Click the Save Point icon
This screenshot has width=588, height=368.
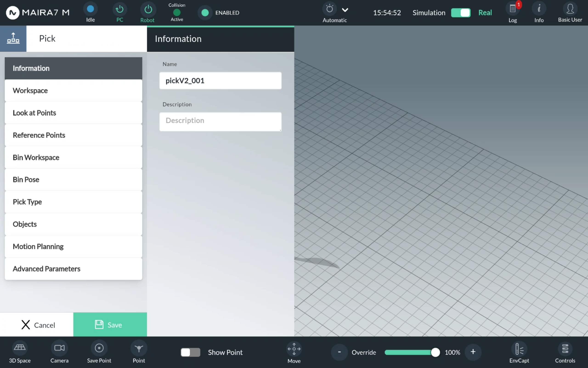[x=99, y=348]
